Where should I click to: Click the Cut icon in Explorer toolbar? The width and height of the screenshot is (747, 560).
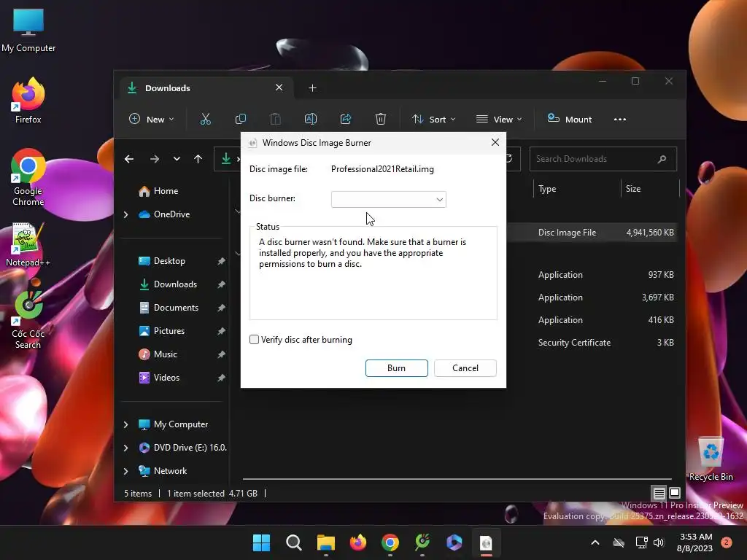point(205,119)
